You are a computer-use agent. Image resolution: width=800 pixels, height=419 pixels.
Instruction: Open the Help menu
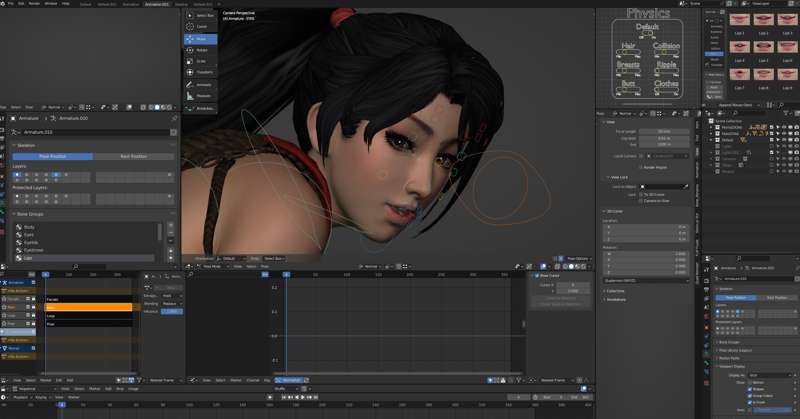(x=66, y=4)
